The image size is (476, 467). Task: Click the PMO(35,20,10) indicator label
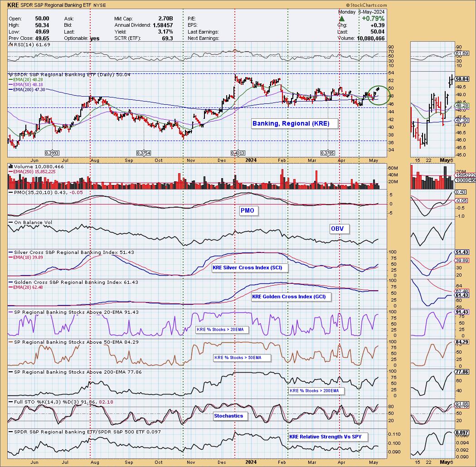(45, 193)
